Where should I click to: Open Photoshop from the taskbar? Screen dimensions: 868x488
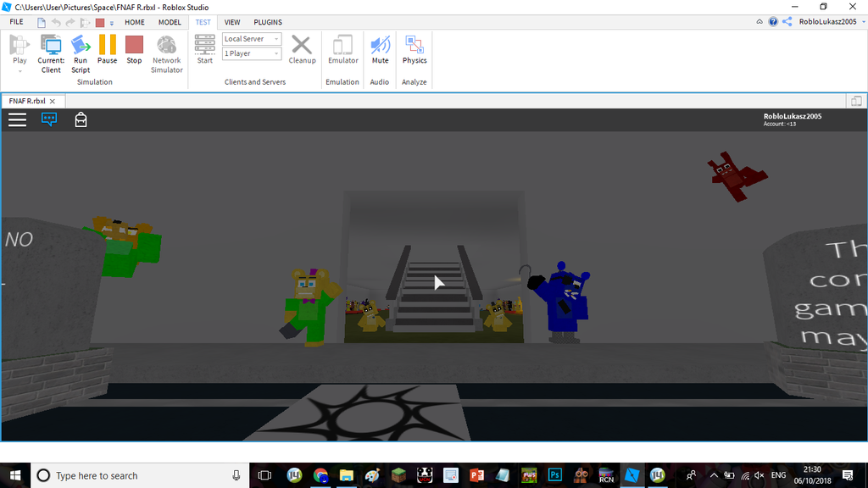click(x=554, y=475)
